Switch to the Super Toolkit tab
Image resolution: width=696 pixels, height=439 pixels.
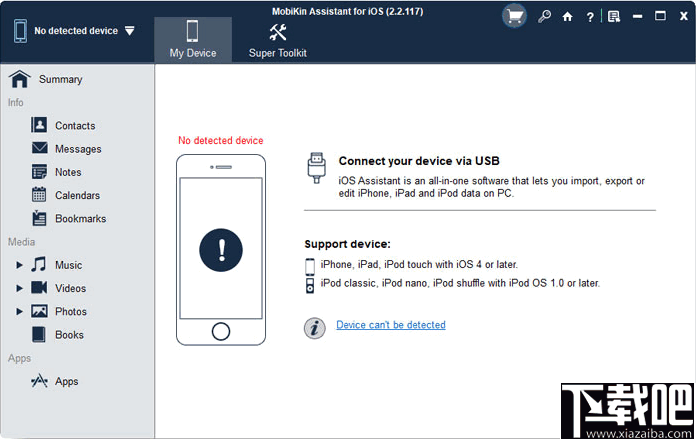[277, 40]
